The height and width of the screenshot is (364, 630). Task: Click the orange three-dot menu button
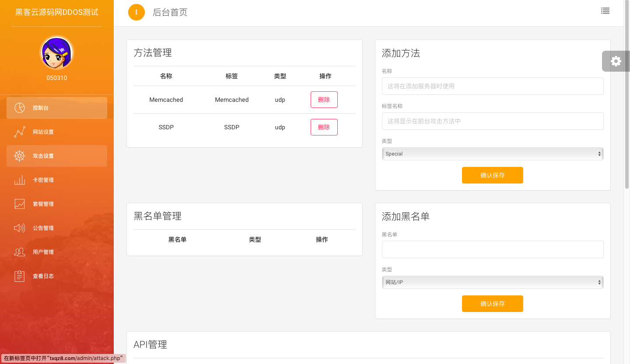pos(136,12)
